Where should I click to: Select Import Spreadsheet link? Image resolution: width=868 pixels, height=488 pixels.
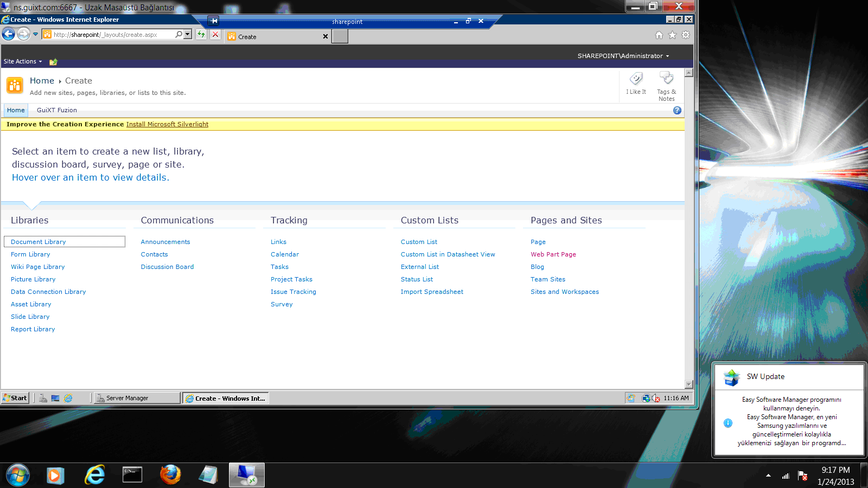click(432, 292)
